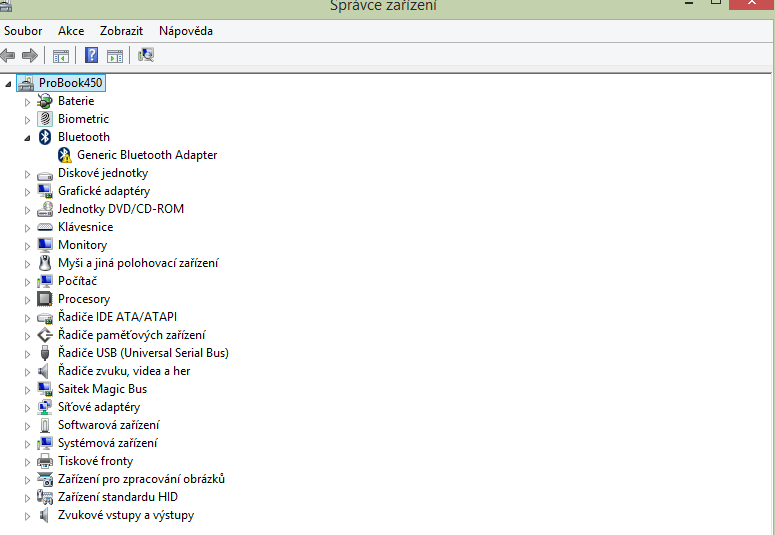Click the Jednotky DVD/CD-ROM disc icon
Viewport: 775px width, 535px height.
[45, 209]
